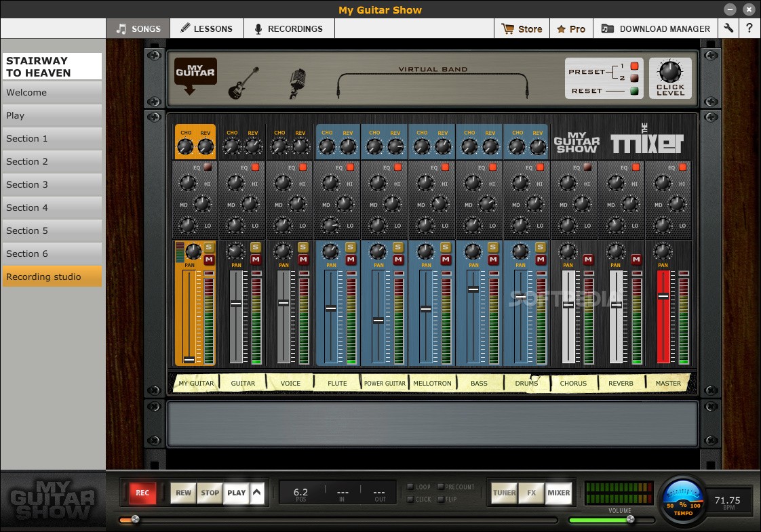Image resolution: width=761 pixels, height=532 pixels.
Task: Mute the Chorus channel
Action: 588,260
